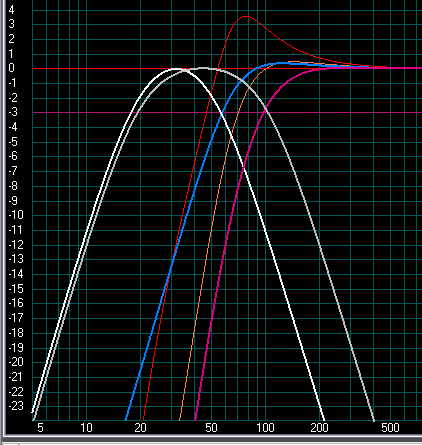Select the -16 vertical axis label
The image size is (422, 445).
click(16, 303)
